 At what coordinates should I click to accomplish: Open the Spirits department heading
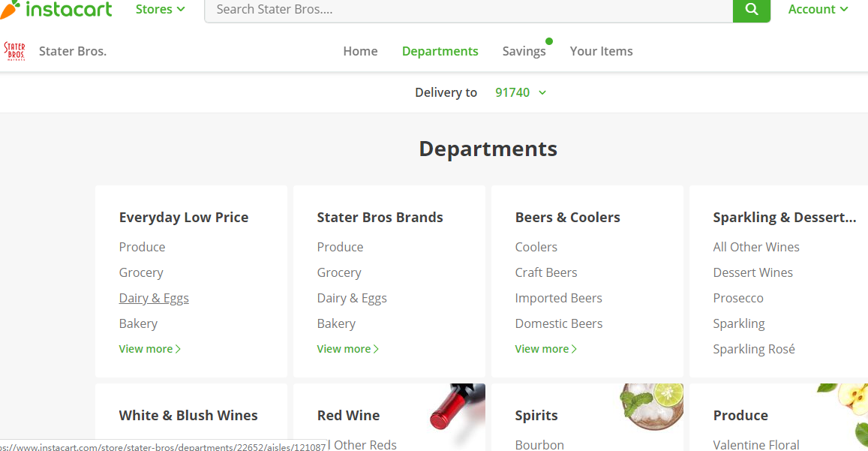point(536,416)
